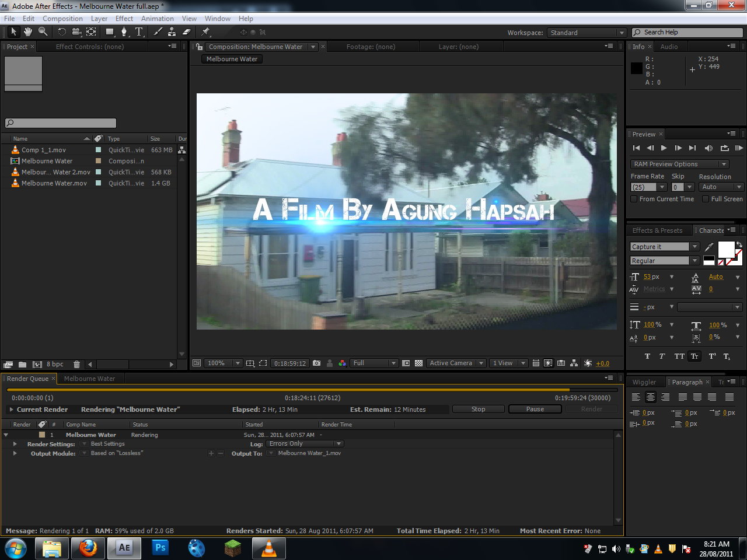Viewport: 747px width, 560px height.
Task: Open the show channel RGB icon
Action: point(342,363)
